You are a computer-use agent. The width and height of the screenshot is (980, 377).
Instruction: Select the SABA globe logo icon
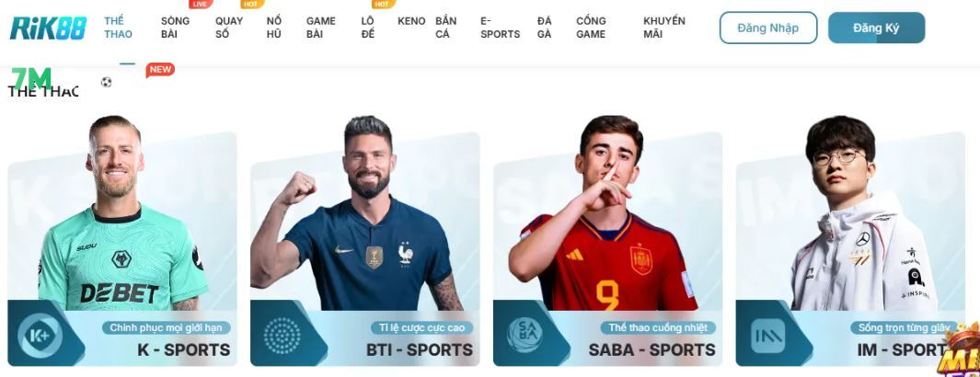tap(525, 336)
